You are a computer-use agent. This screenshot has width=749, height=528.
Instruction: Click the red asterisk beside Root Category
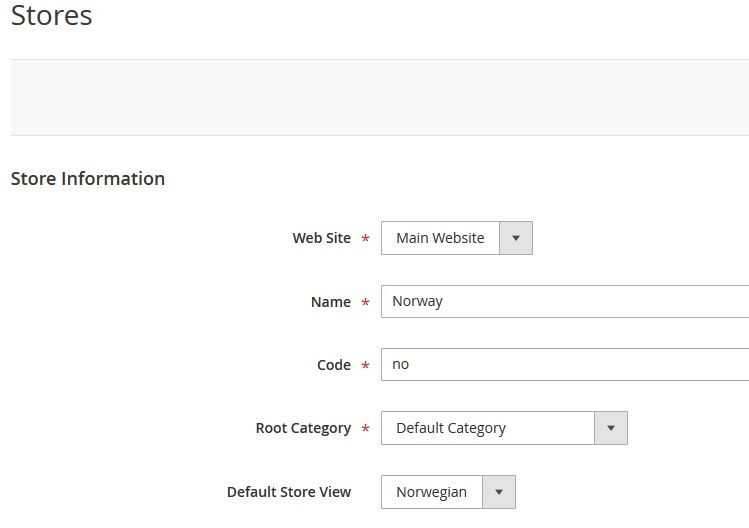(x=365, y=430)
